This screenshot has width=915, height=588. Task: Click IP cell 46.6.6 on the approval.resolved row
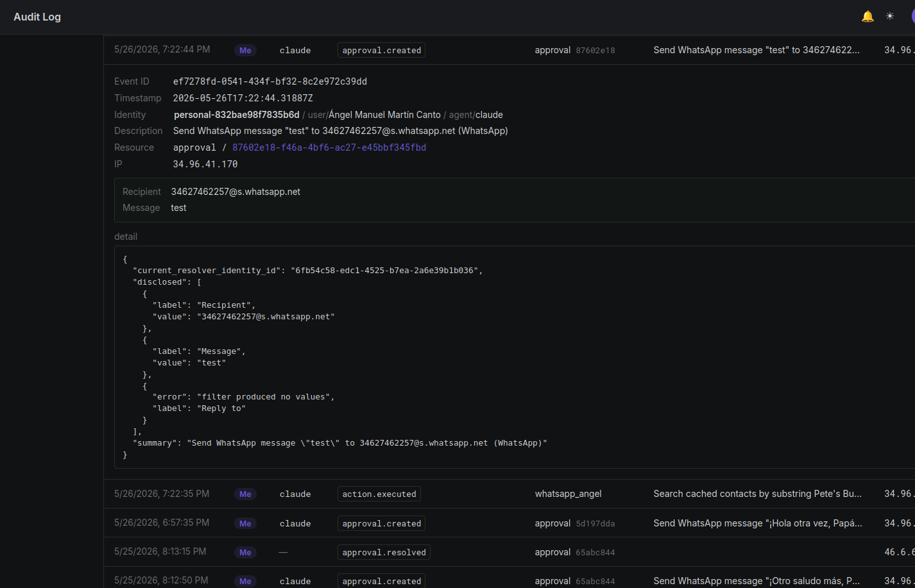click(899, 552)
